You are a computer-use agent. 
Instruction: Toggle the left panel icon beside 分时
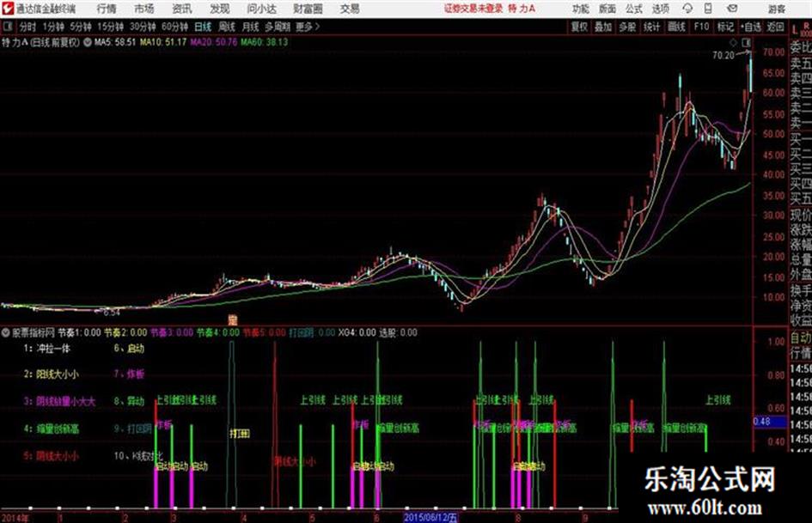8,27
